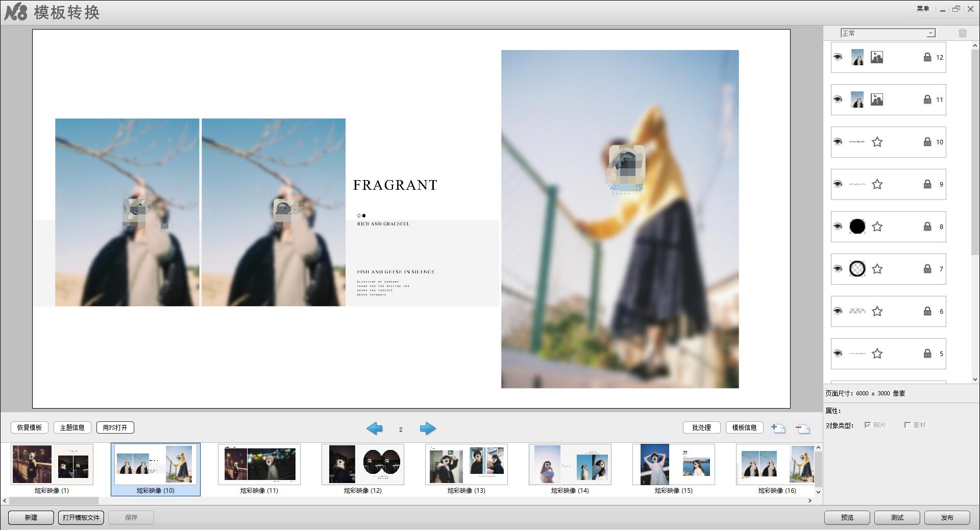Enable the 素材 checkbox
Viewport: 980px width, 530px height.
907,425
